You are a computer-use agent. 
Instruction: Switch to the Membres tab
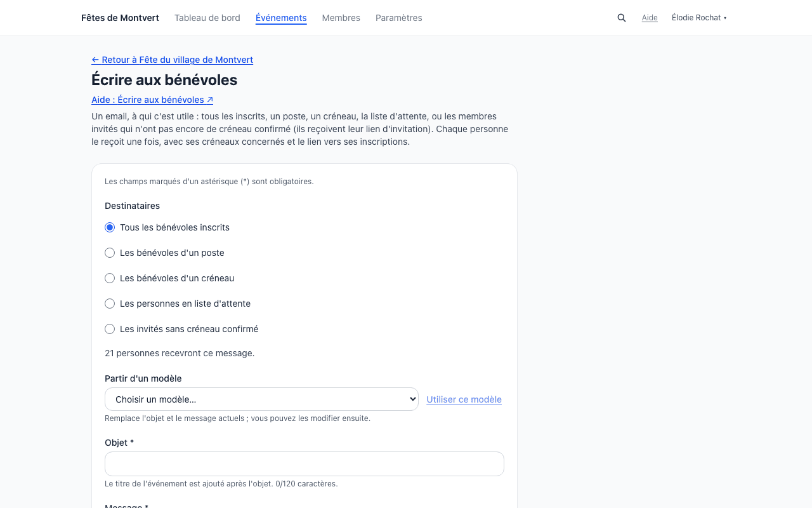341,18
